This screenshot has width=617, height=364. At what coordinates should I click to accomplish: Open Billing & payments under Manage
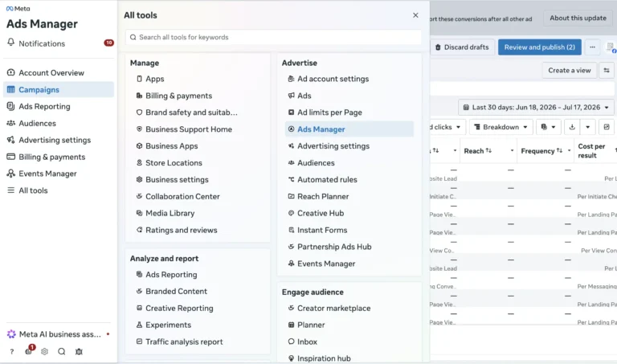click(x=178, y=96)
